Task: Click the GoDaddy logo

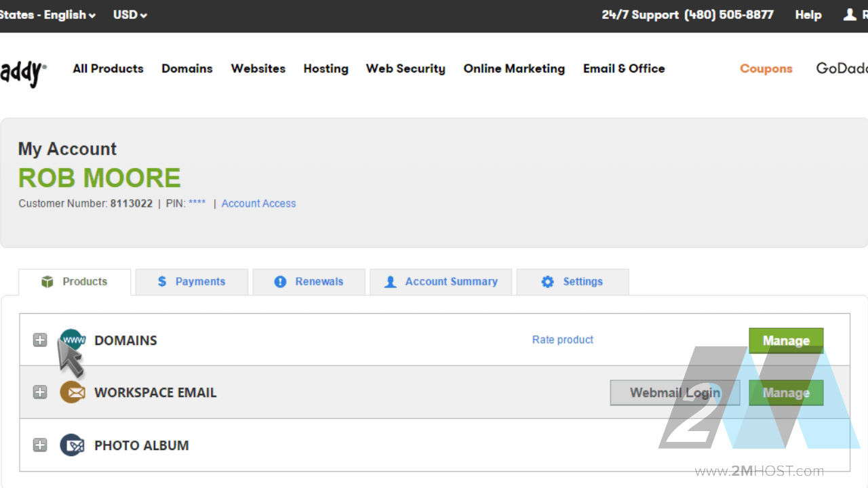Action: click(24, 72)
